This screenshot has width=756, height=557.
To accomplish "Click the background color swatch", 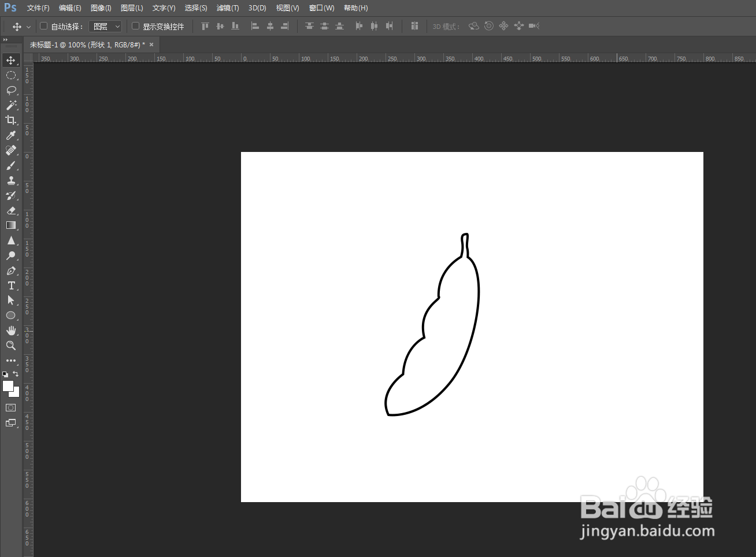I will pyautogui.click(x=16, y=393).
